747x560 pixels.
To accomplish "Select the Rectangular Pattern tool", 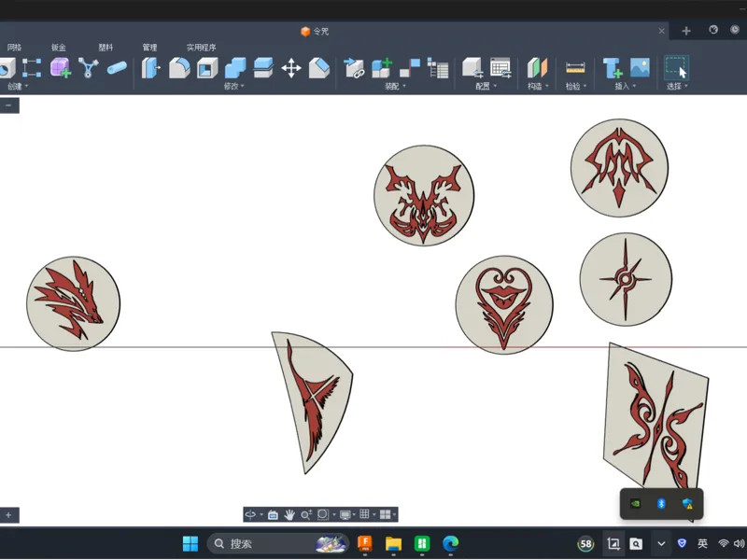I will pos(32,68).
